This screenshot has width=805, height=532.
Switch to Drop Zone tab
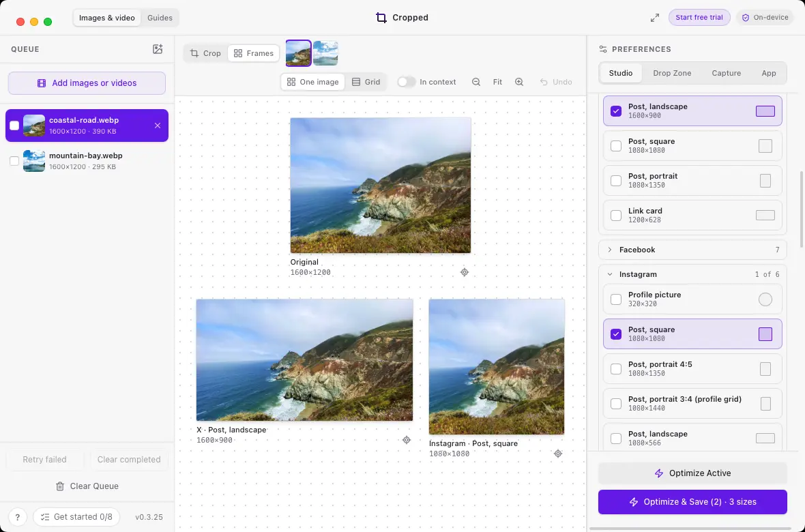[671, 73]
